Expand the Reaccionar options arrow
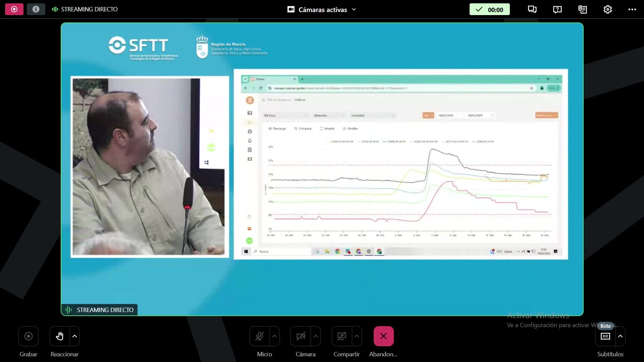 (75, 336)
